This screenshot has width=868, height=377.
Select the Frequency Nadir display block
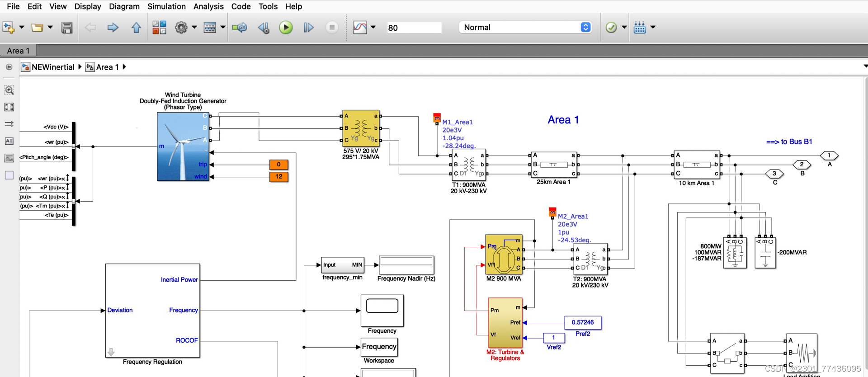tap(406, 265)
